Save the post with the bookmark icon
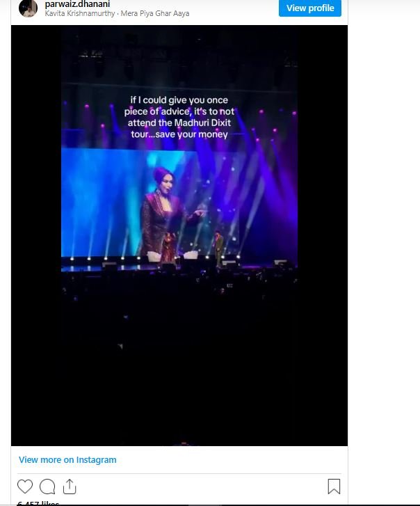 (x=334, y=487)
